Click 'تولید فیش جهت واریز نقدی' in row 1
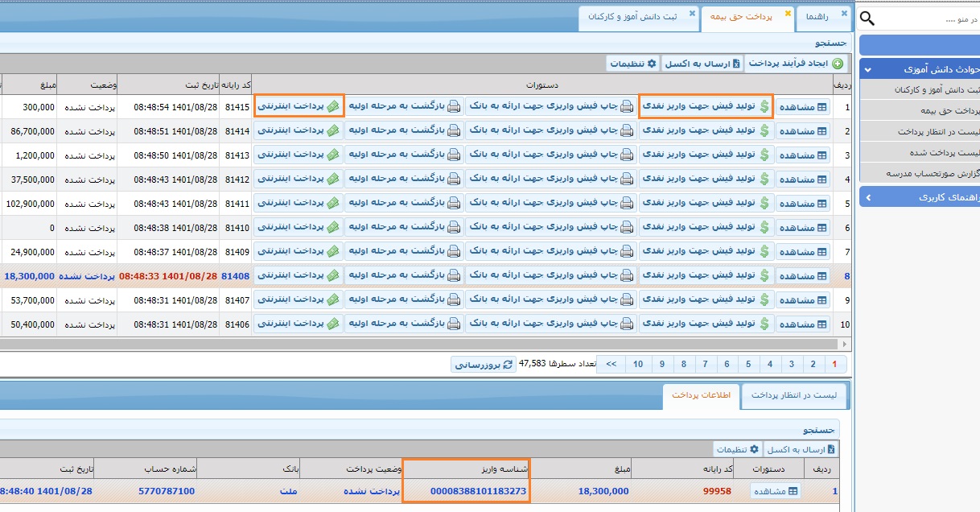The width and height of the screenshot is (980, 512). coord(706,106)
